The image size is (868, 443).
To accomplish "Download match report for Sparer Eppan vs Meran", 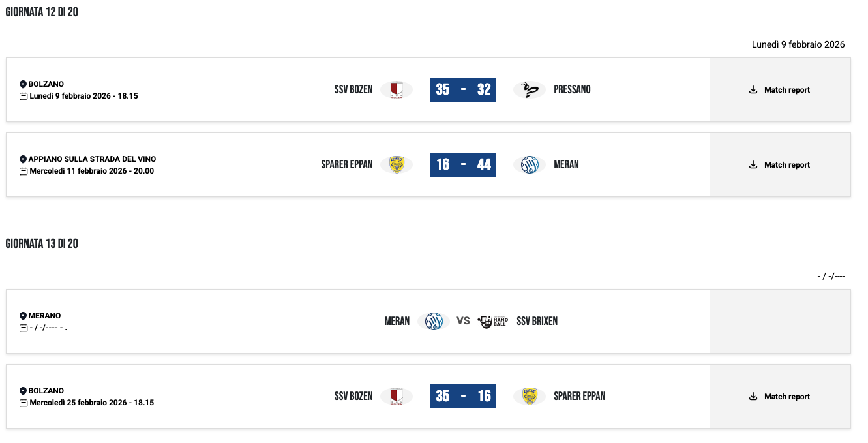I will (x=780, y=165).
